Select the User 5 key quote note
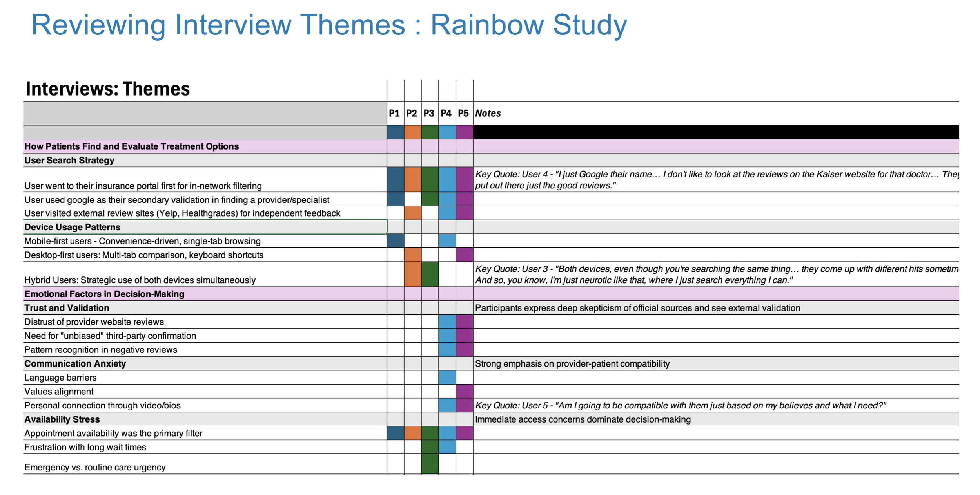The image size is (980, 495). point(680,405)
